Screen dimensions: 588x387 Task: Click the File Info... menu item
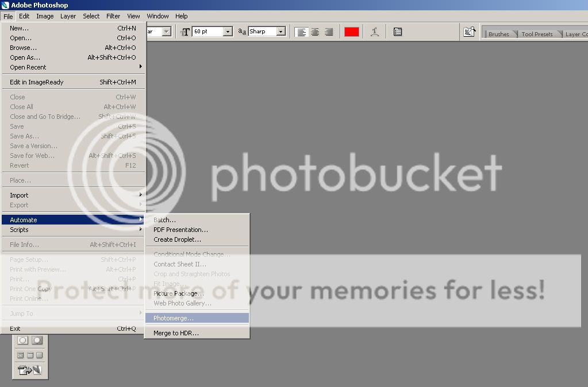(x=74, y=245)
